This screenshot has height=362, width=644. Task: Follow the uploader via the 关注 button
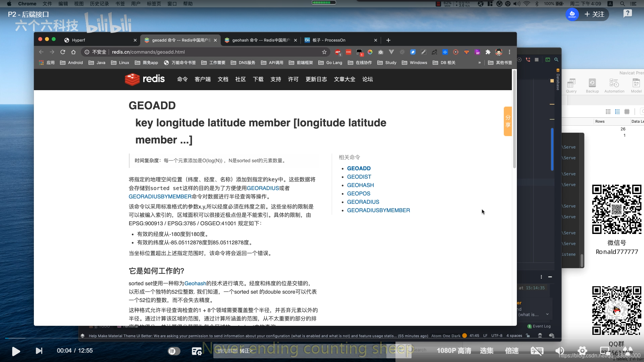point(594,14)
